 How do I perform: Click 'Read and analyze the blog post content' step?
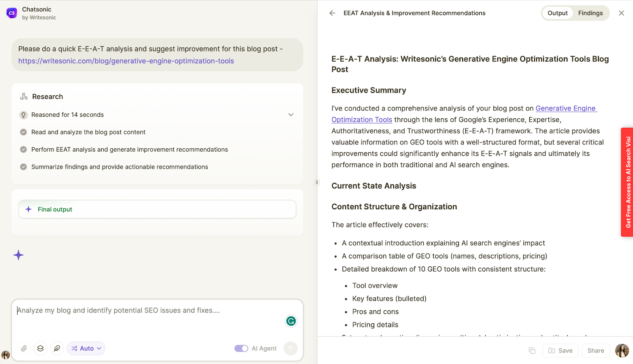[88, 132]
